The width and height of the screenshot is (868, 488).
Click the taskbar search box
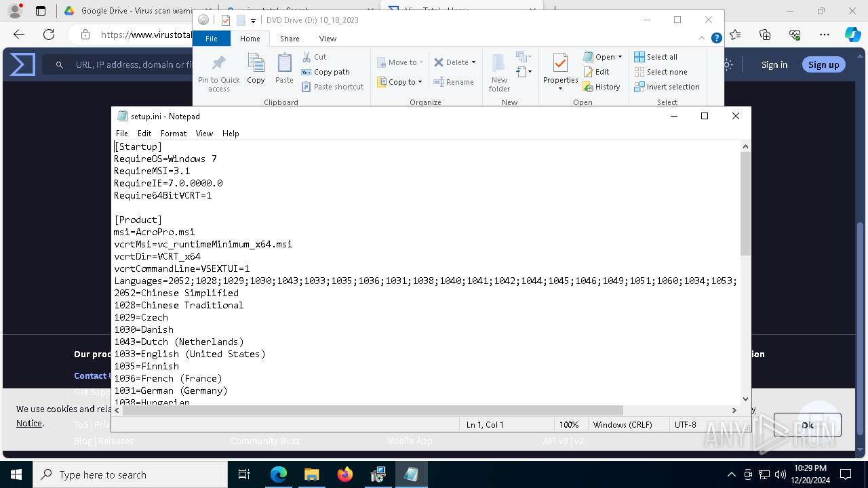[130, 474]
